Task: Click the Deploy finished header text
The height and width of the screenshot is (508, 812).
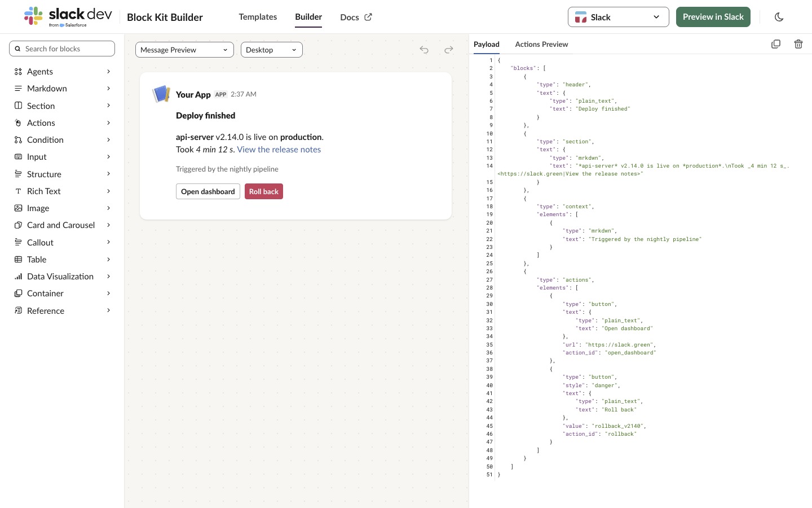Action: tap(206, 116)
